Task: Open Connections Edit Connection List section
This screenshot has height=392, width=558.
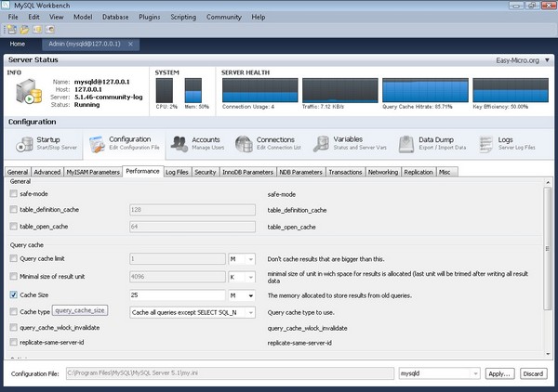Action: [269, 144]
